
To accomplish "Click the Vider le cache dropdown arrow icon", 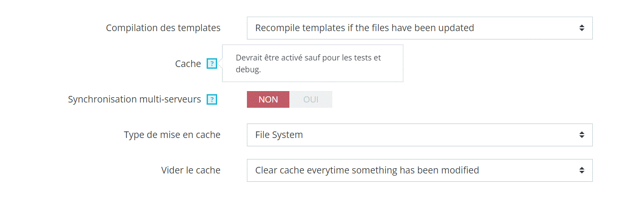I will [x=581, y=170].
